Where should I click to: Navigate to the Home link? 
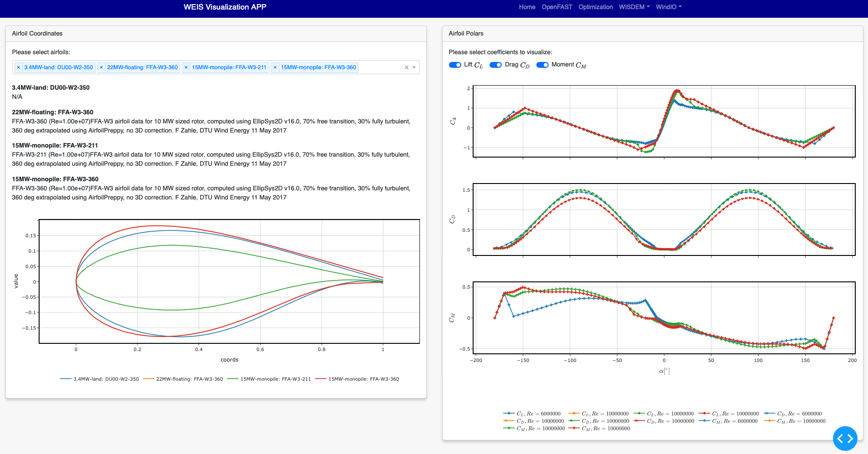click(x=527, y=7)
